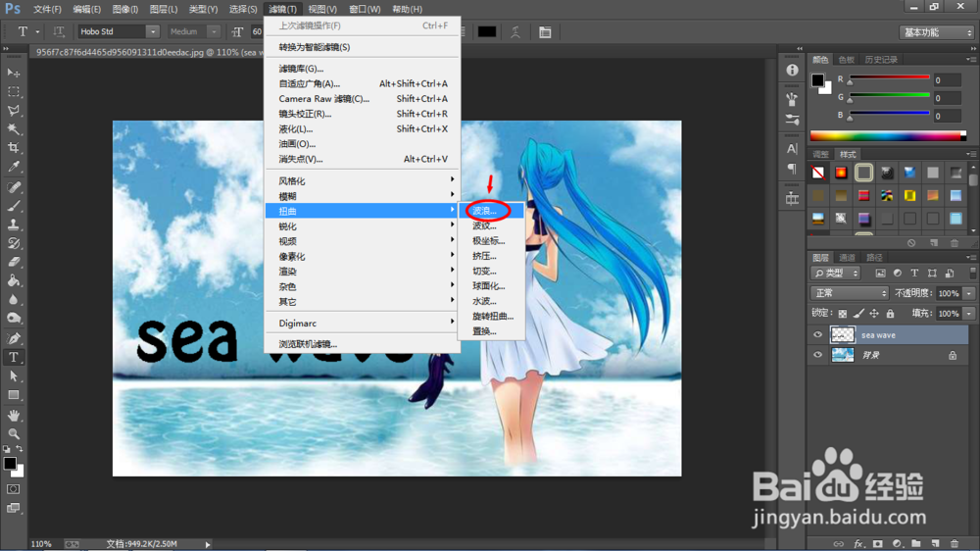The image size is (980, 551).
Task: Toggle filter for text layers
Action: [x=914, y=274]
